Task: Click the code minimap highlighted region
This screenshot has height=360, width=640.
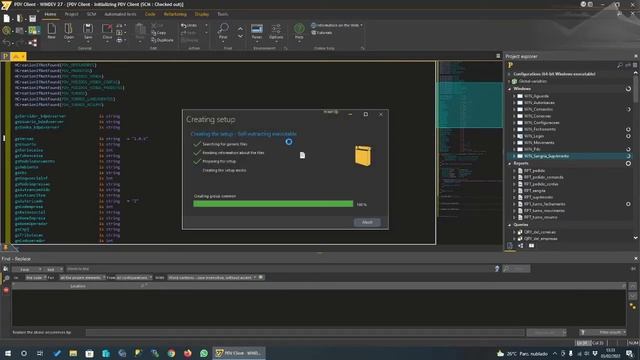Action: (470, 105)
